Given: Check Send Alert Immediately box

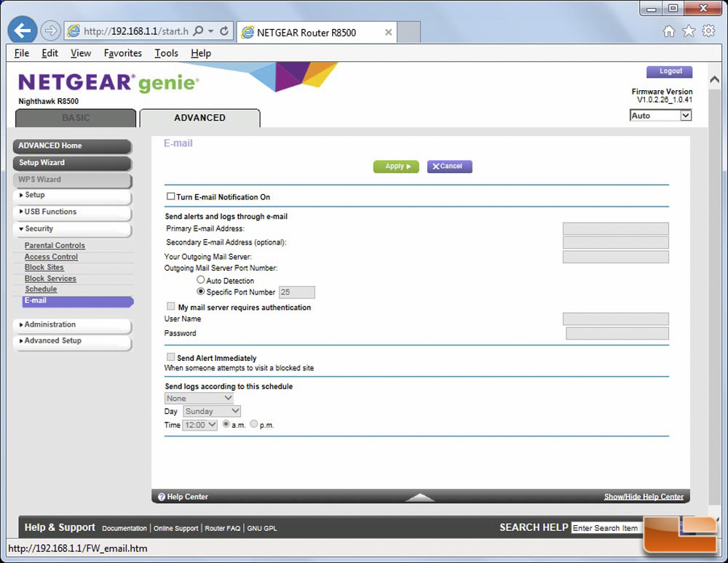Looking at the screenshot, I should [170, 356].
